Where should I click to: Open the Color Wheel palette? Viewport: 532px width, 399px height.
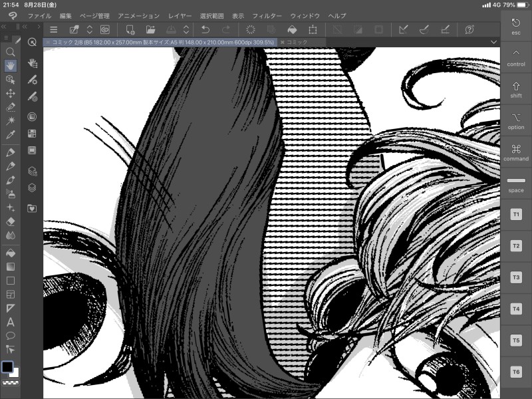(32, 117)
